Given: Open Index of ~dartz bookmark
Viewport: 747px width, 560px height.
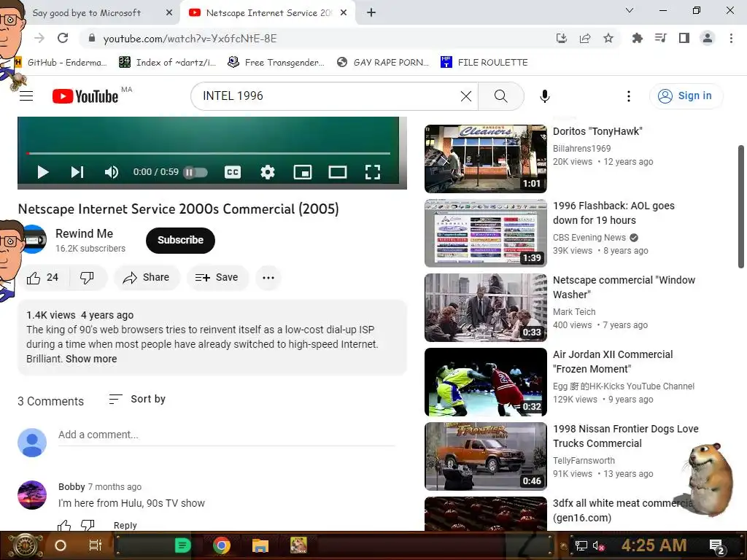Looking at the screenshot, I should pyautogui.click(x=167, y=63).
